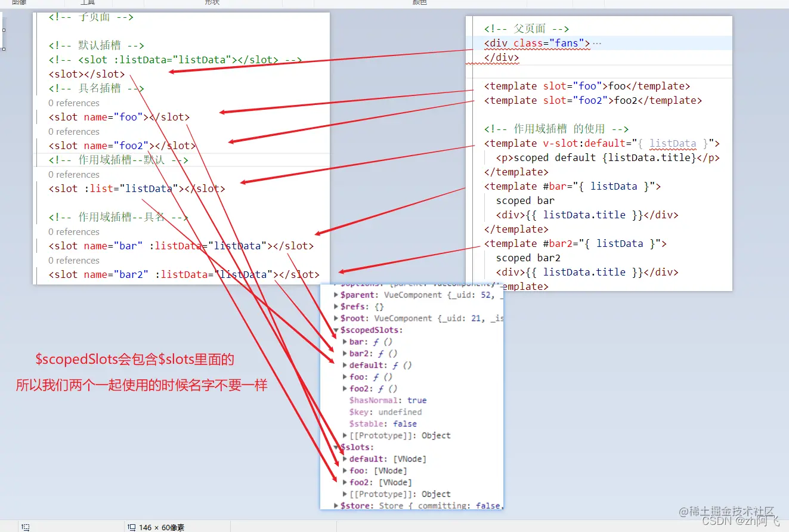Click the template slot="foo2" code line

point(593,100)
